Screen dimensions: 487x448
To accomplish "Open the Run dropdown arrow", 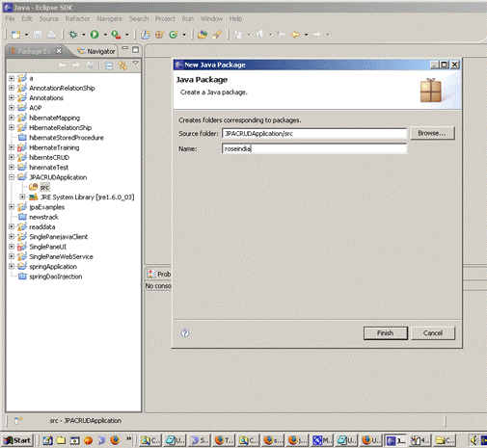I will (105, 35).
